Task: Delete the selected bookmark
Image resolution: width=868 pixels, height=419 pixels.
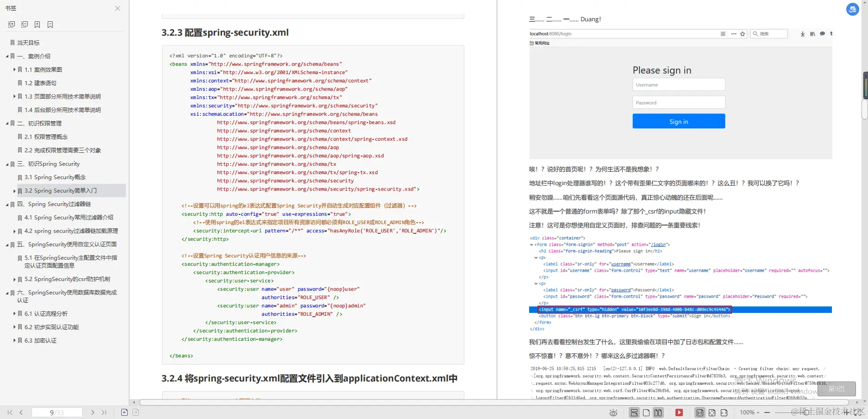Action: [50, 25]
